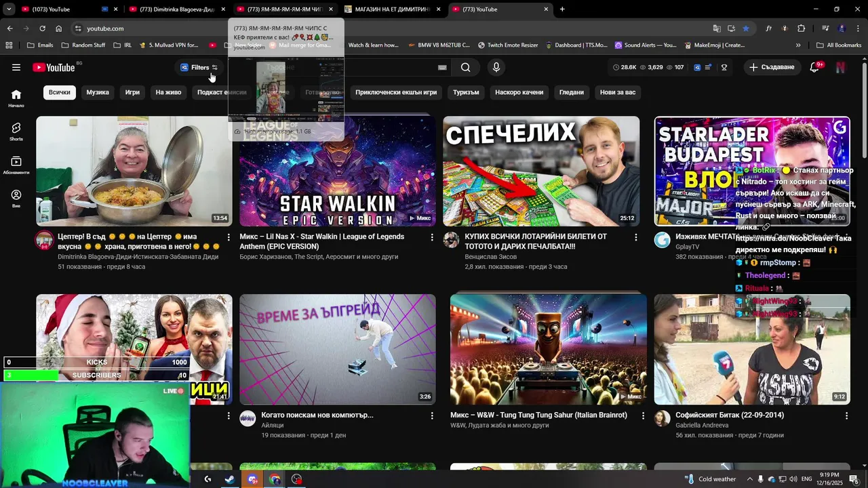Viewport: 868px width, 488px height.
Task: Open Chrome from the taskbar
Action: [275, 479]
